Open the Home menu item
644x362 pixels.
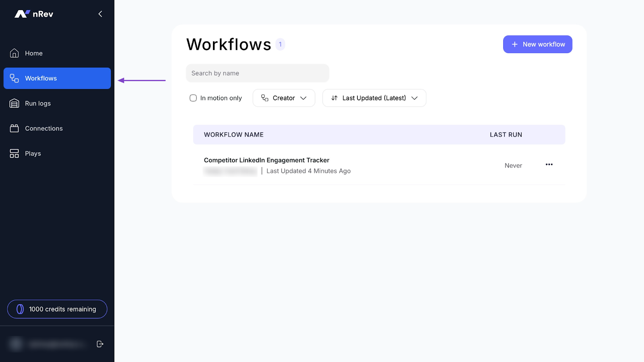tap(57, 53)
